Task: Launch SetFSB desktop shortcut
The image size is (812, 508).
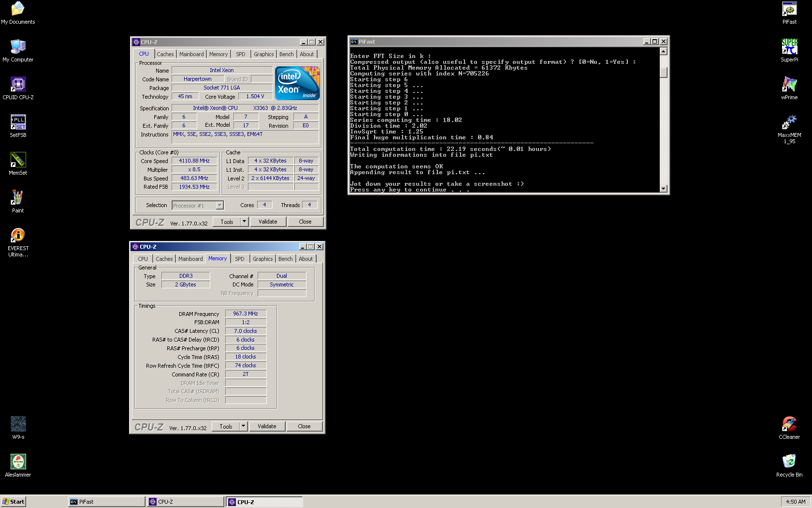Action: 18,126
